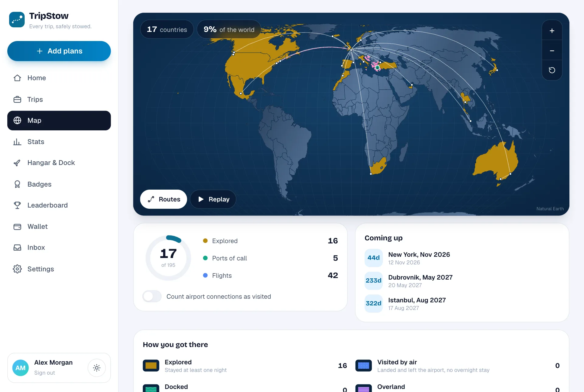The height and width of the screenshot is (392, 584).
Task: Click the 17 countries badge
Action: [x=167, y=29]
